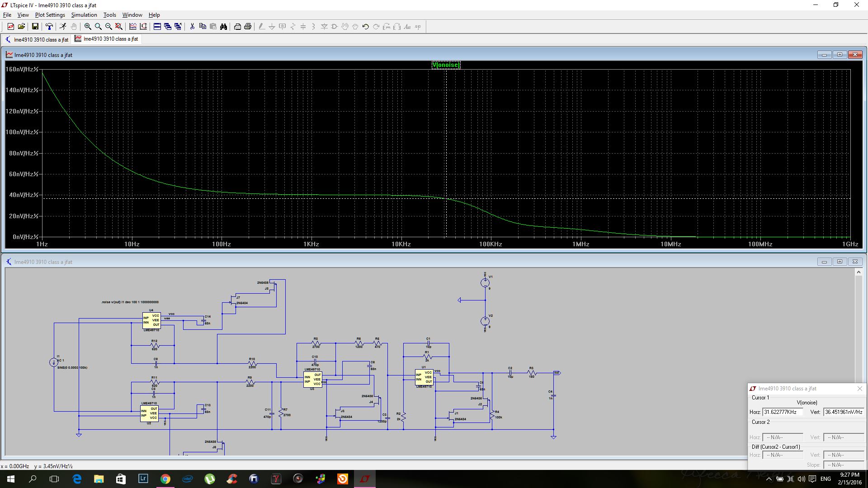Viewport: 868px width, 488px height.
Task: Open Print Setup toolbar icon
Action: 237,27
